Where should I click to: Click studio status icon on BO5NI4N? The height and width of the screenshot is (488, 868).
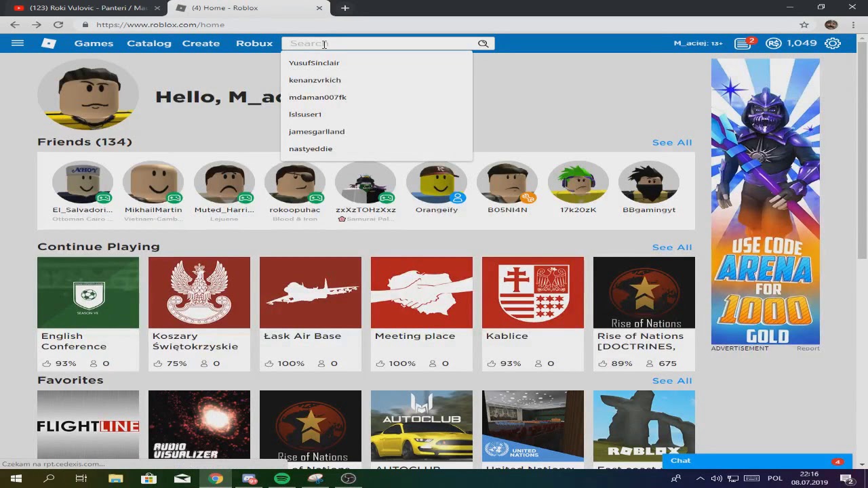[528, 198]
